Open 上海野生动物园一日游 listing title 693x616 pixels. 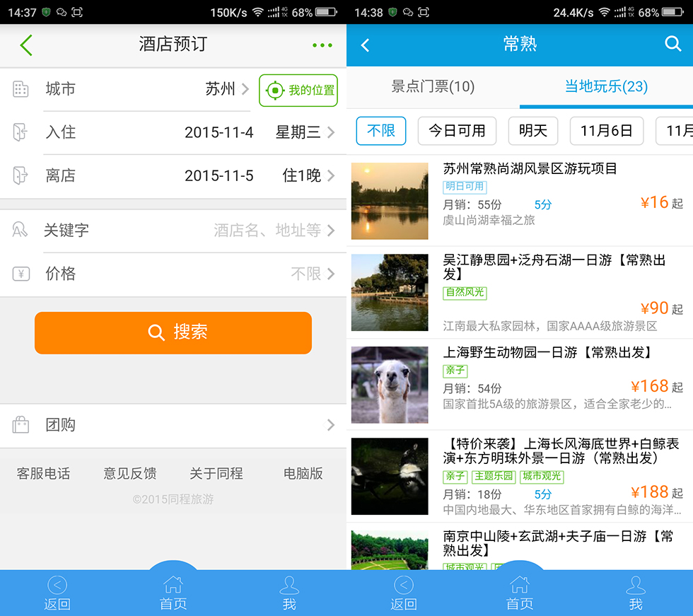pos(548,352)
